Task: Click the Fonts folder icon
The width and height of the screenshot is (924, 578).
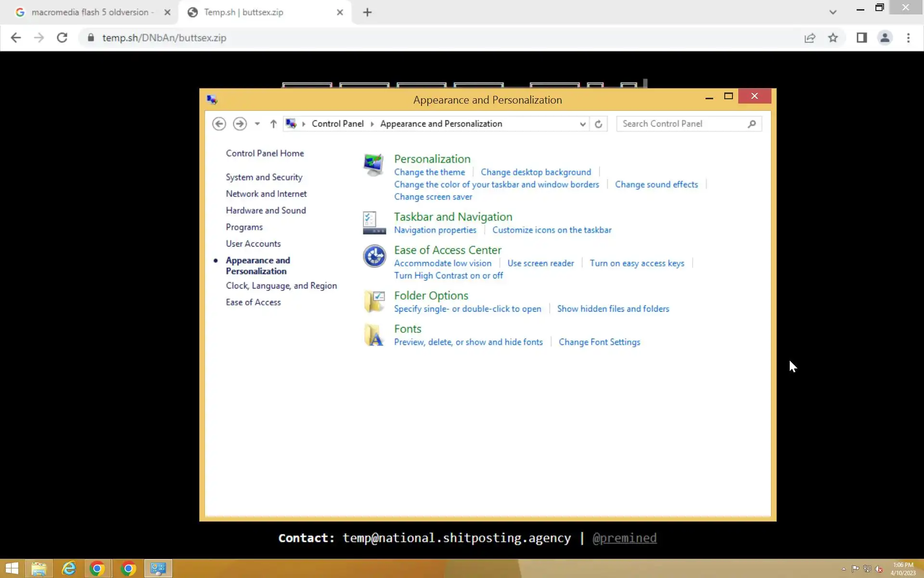Action: point(374,335)
